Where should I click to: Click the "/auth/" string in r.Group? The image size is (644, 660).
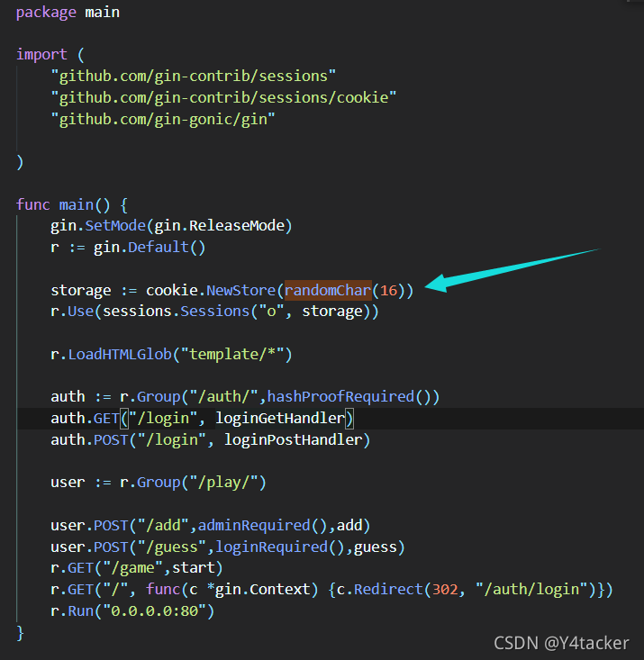coord(223,397)
